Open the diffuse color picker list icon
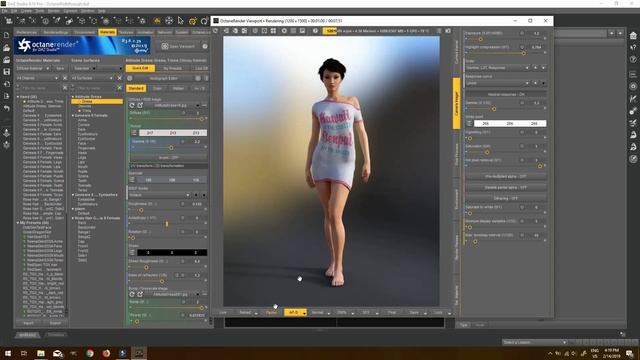Screen dimensions: 640x360 pos(134,133)
